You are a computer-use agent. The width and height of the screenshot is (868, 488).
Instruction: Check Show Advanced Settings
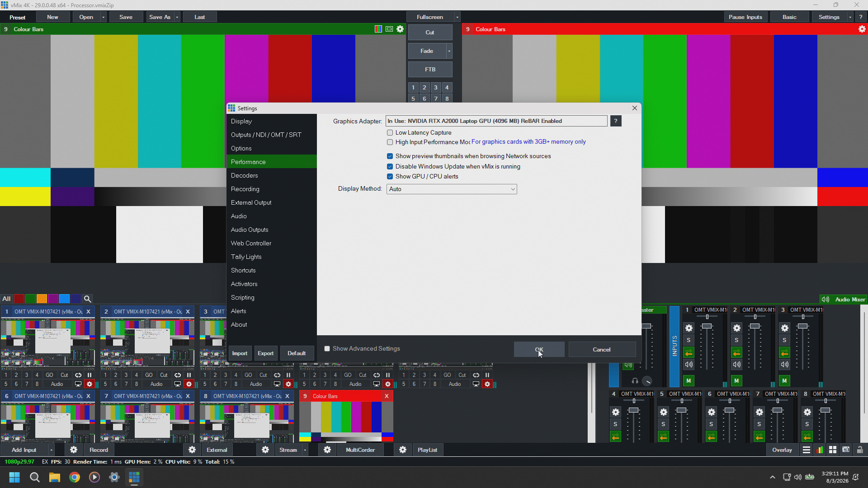327,349
